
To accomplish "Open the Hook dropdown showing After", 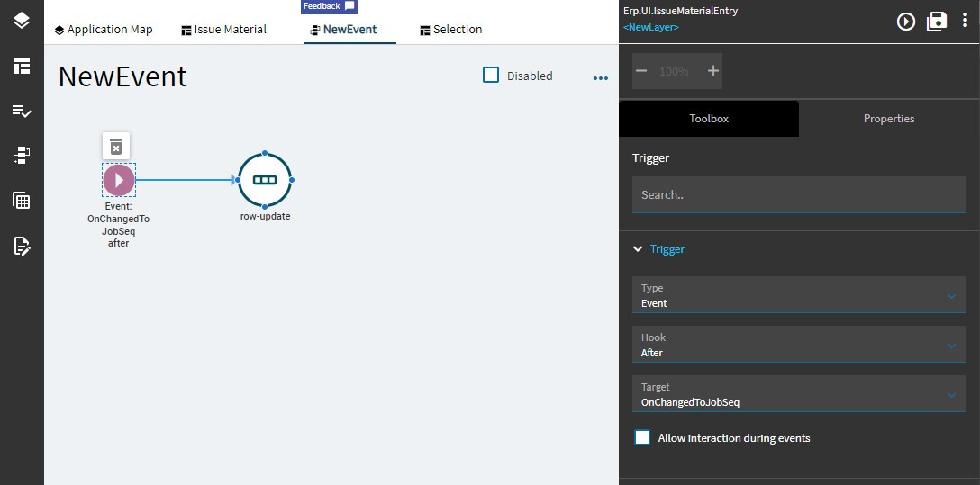I will coord(799,344).
